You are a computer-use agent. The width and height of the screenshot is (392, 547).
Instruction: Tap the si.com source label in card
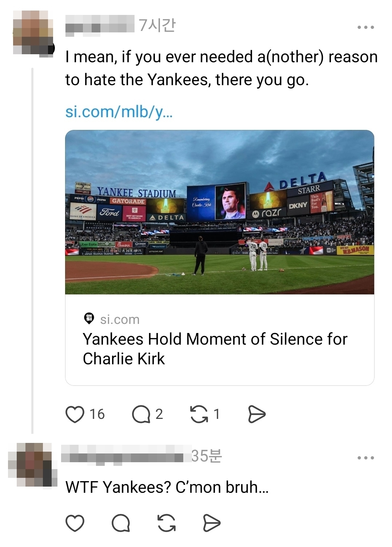click(120, 320)
